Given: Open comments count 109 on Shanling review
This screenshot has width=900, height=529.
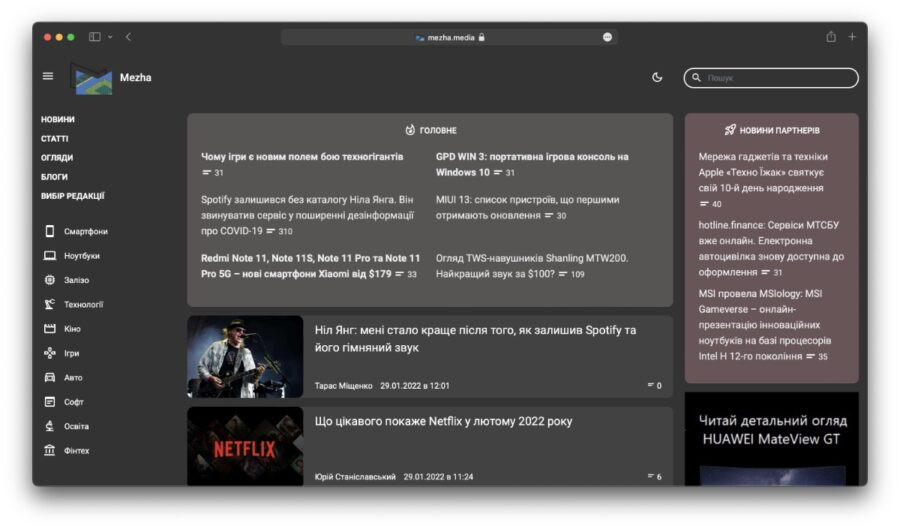Looking at the screenshot, I should click(572, 274).
